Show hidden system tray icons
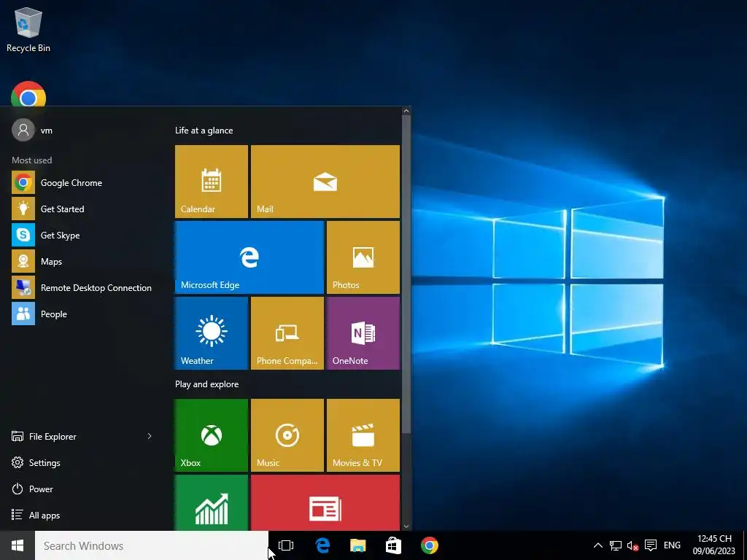Viewport: 747px width, 560px height. (x=598, y=545)
